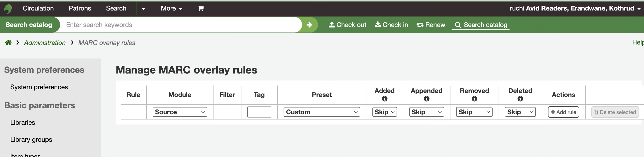Click the Koha leaf logo icon
644x157 pixels.
(8, 9)
